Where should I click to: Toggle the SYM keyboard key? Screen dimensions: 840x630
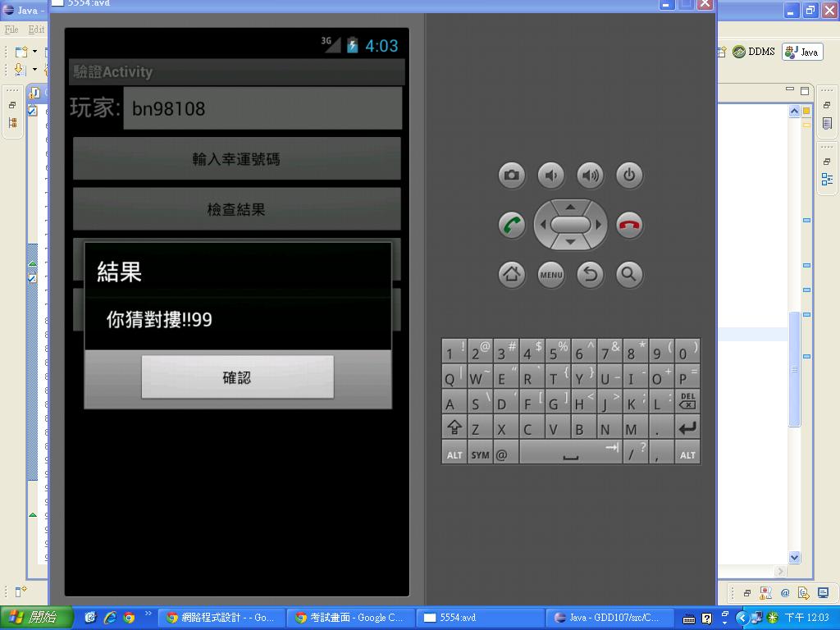480,454
